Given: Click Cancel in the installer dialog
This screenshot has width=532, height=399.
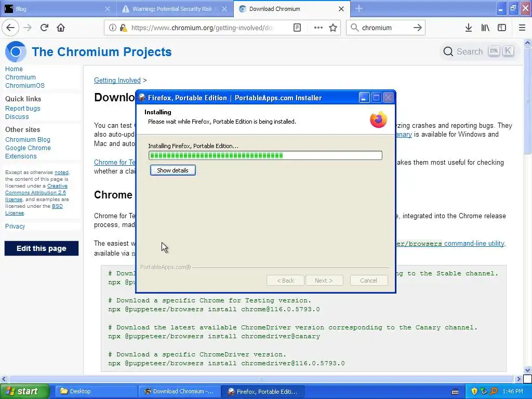Looking at the screenshot, I should point(368,281).
